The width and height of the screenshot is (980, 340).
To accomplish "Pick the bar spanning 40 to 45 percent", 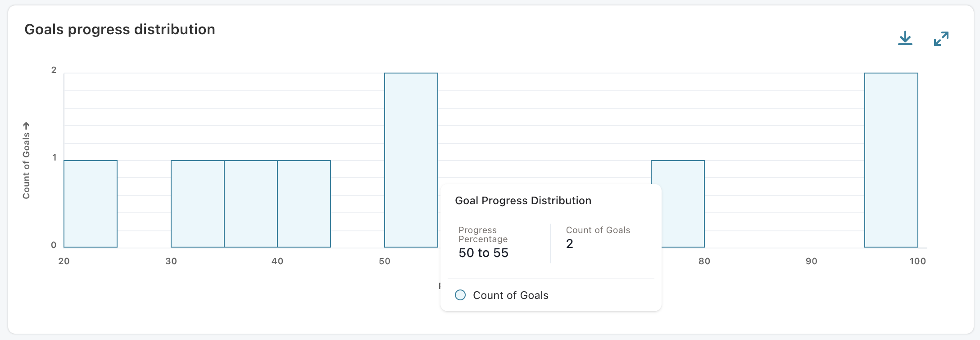I will [x=304, y=204].
